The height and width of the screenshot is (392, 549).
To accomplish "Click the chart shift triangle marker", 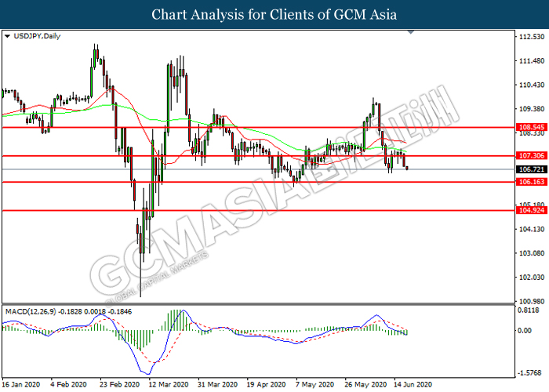I will (x=411, y=32).
